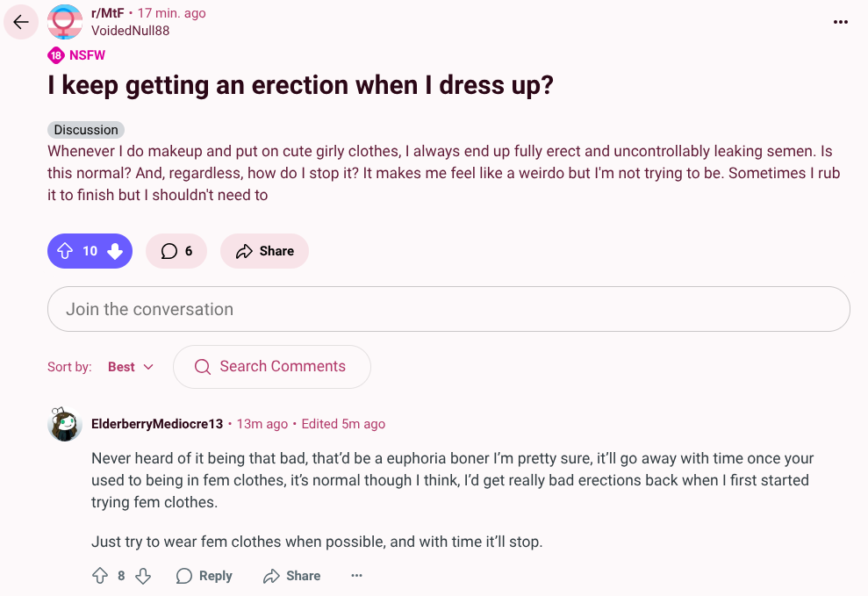Open comment's more options menu
This screenshot has width=868, height=596.
pos(356,576)
